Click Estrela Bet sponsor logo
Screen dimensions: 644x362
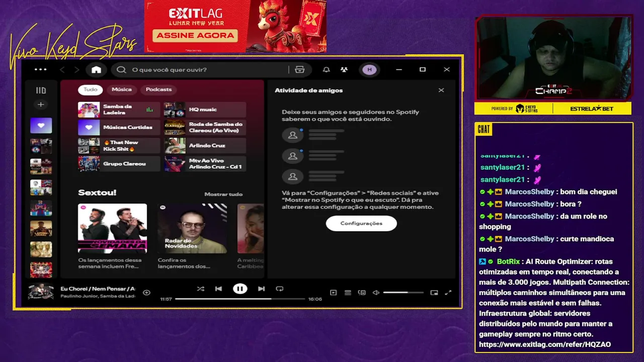592,109
